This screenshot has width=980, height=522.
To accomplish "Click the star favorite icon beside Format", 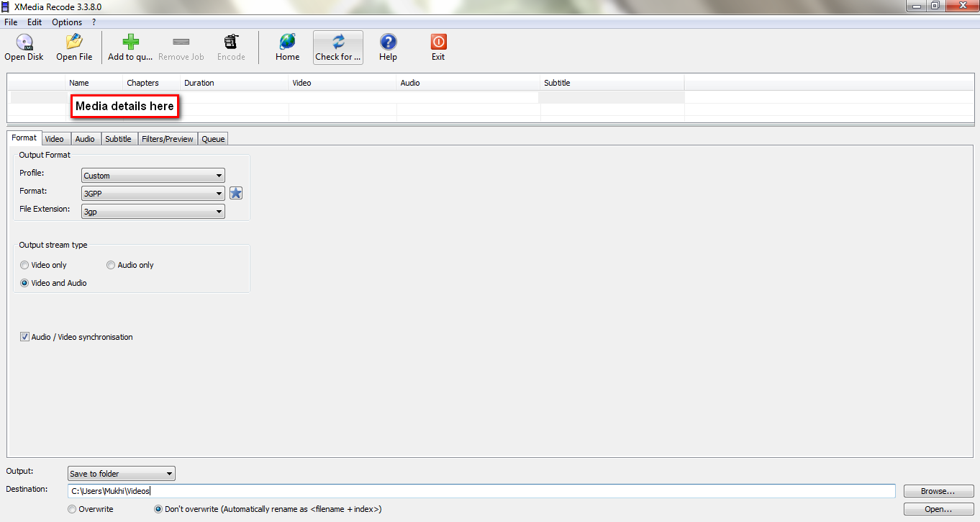I will pyautogui.click(x=236, y=193).
